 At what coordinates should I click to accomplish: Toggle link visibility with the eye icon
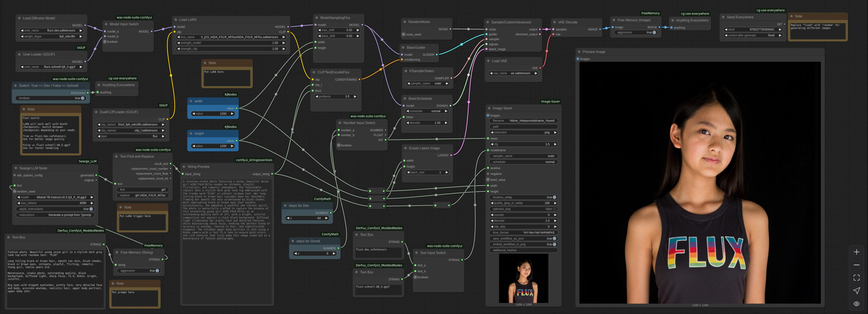[856, 304]
